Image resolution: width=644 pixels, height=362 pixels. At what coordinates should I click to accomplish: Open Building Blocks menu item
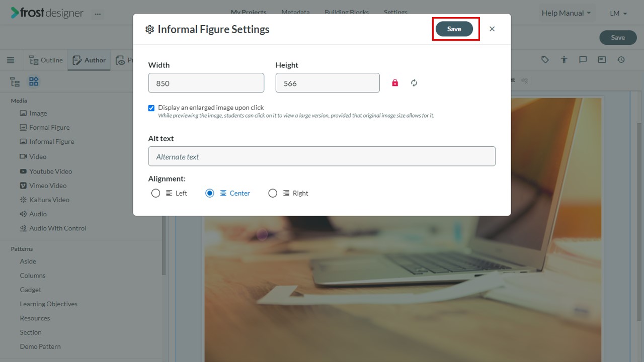coord(347,12)
